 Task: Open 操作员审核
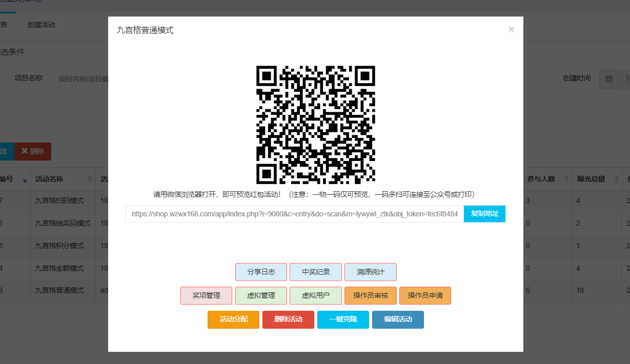(371, 296)
